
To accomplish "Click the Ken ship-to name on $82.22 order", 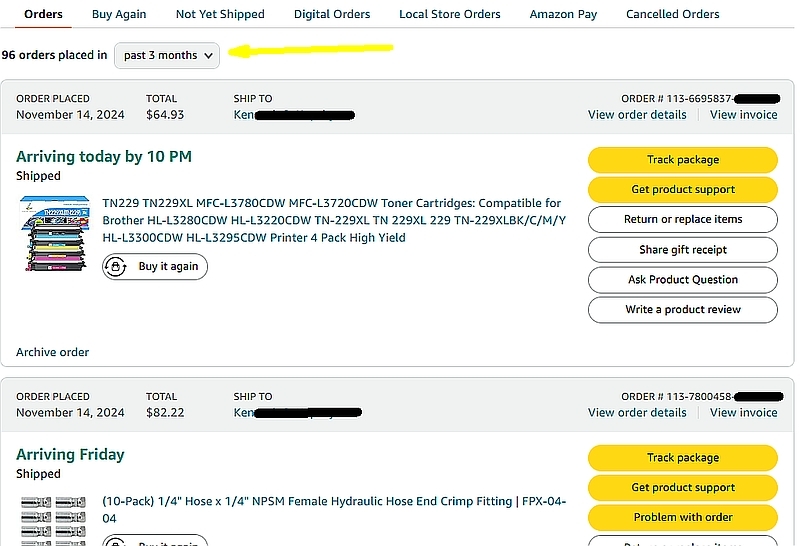I will [244, 413].
